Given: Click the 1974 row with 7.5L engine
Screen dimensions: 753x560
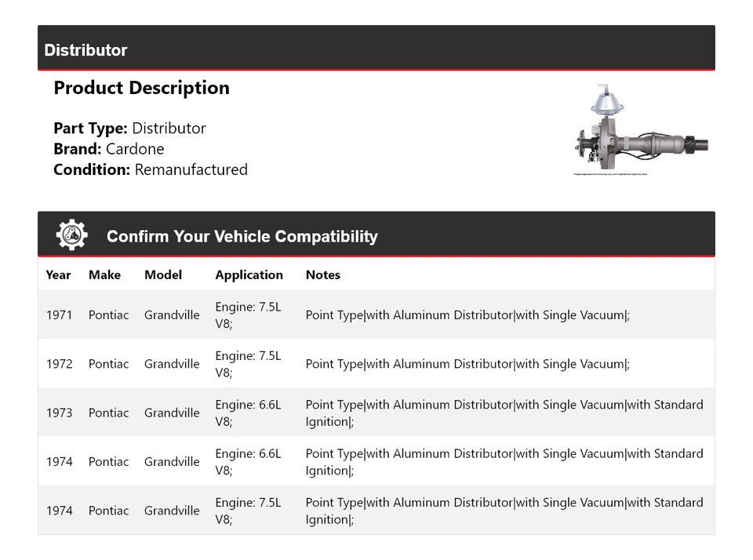Looking at the screenshot, I should pos(376,511).
